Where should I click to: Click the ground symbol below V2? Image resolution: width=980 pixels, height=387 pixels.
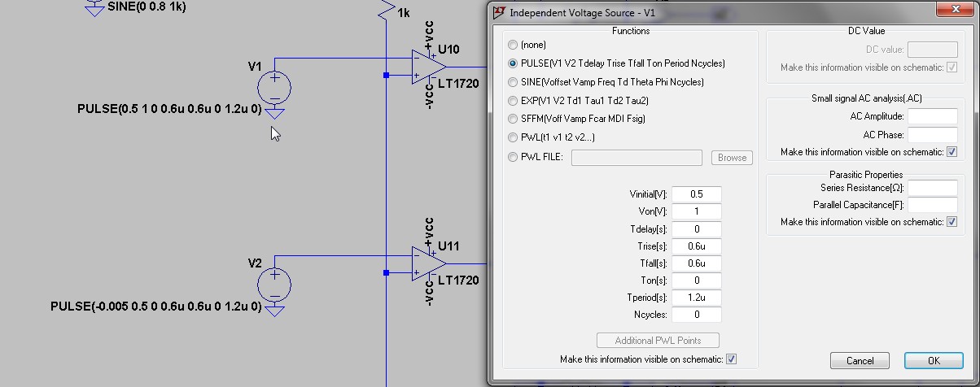274,310
